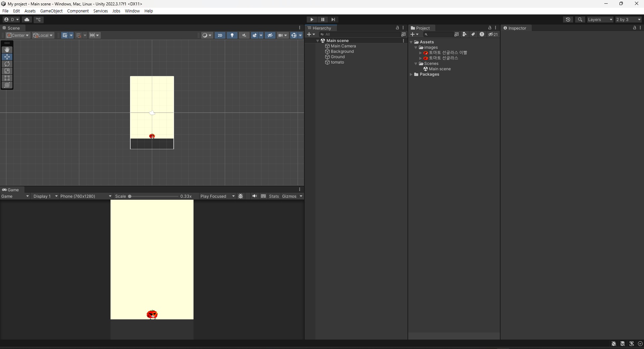Pause the game playback
This screenshot has width=644, height=349.
[x=323, y=20]
